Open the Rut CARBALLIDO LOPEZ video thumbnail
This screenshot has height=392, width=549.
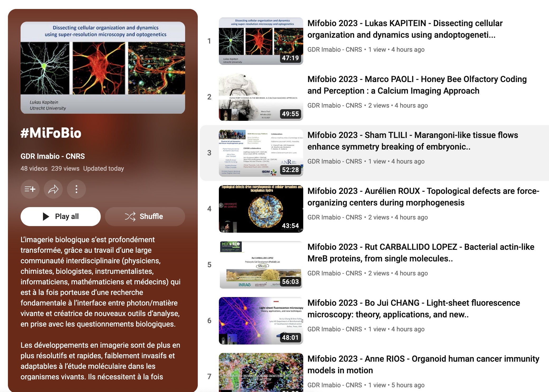coord(261,265)
